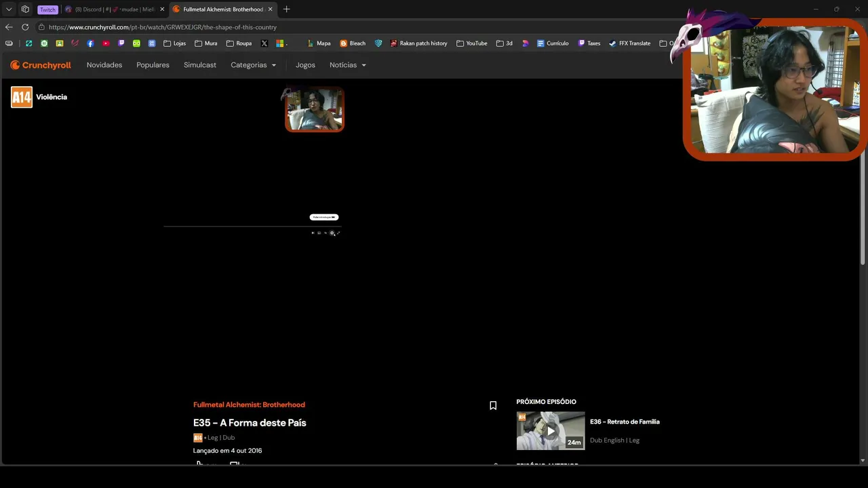Click the Violência content warning text
The image size is (868, 488).
(52, 97)
